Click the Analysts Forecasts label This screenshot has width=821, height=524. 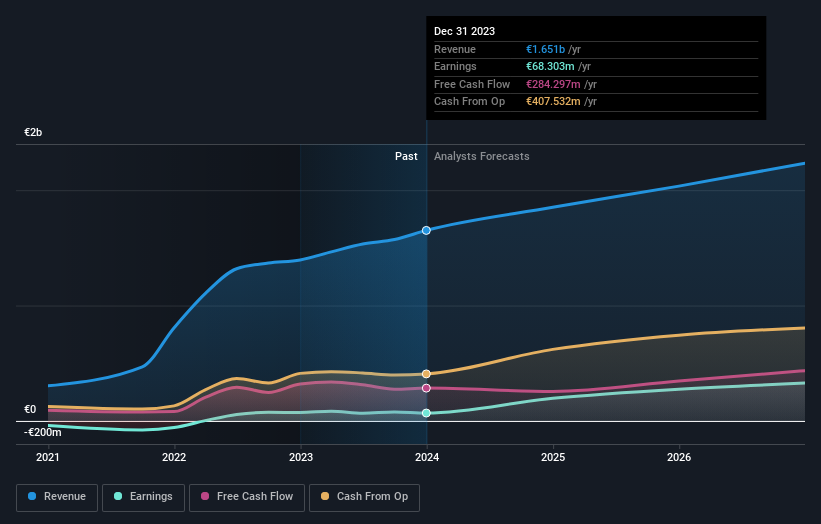pos(482,156)
